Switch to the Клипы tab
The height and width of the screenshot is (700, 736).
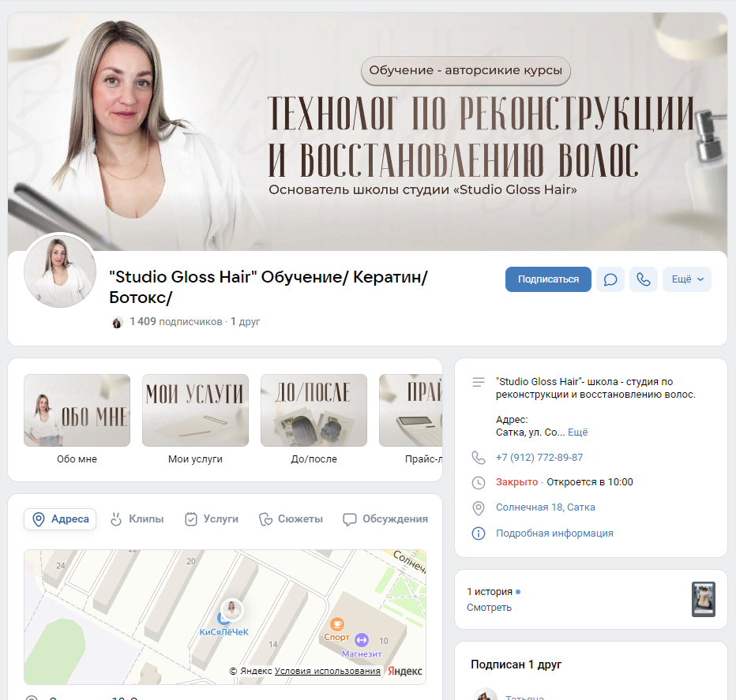coord(137,519)
